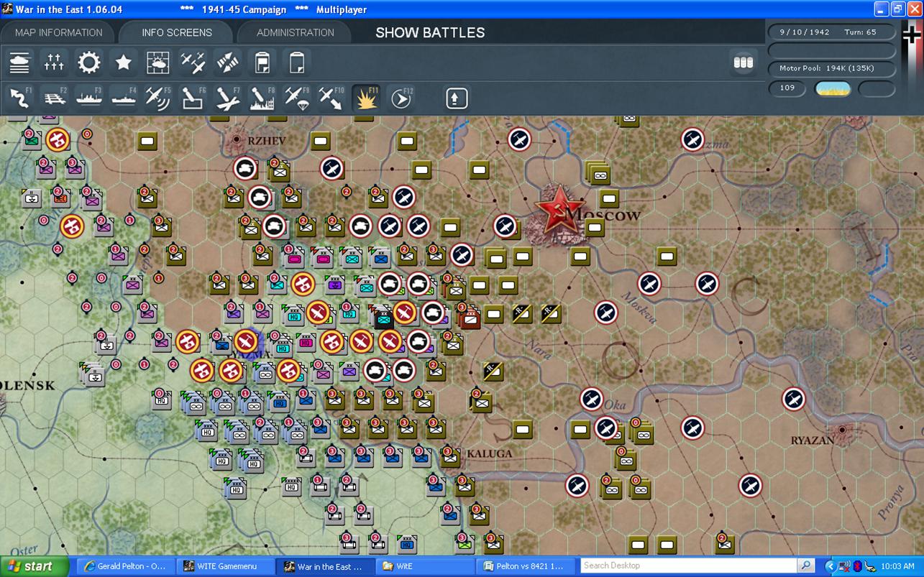Screen dimensions: 924x577
Task: Select F8 bomb city mode
Action: coord(262,97)
